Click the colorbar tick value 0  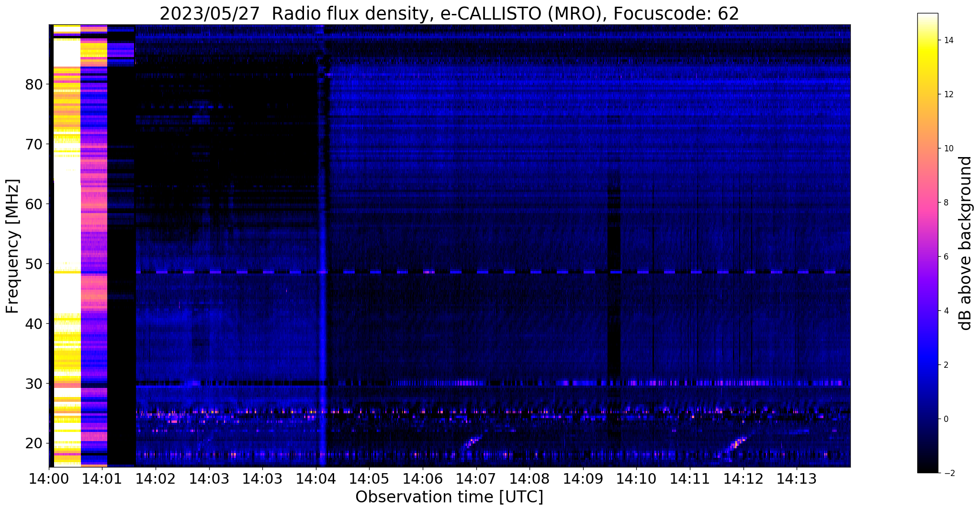[x=946, y=419]
